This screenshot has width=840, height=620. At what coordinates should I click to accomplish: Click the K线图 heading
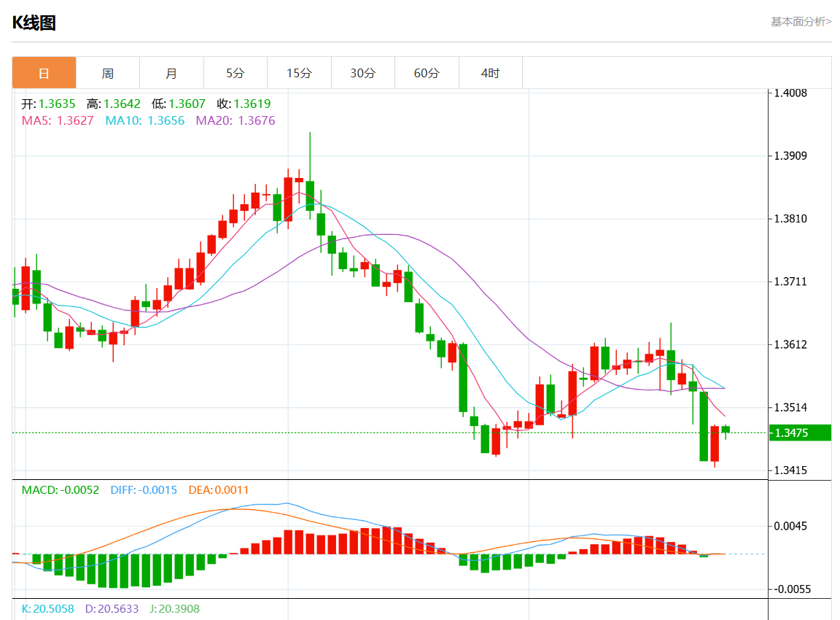(34, 23)
